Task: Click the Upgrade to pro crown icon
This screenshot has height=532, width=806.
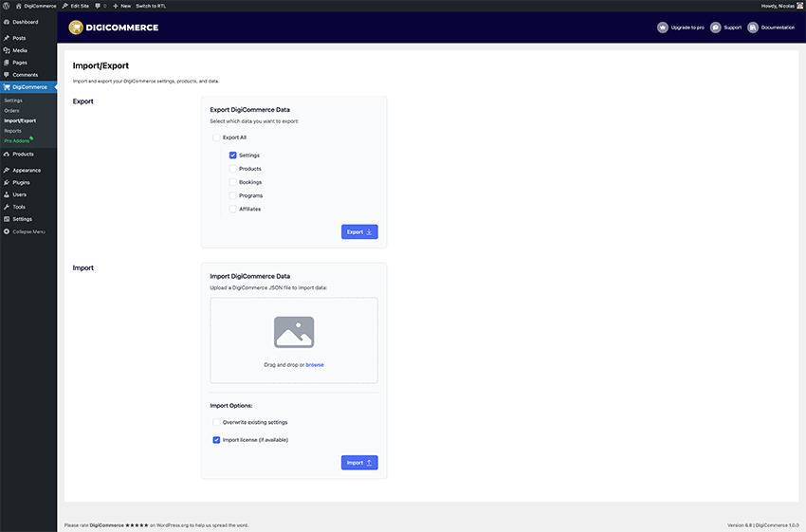Action: (x=663, y=28)
